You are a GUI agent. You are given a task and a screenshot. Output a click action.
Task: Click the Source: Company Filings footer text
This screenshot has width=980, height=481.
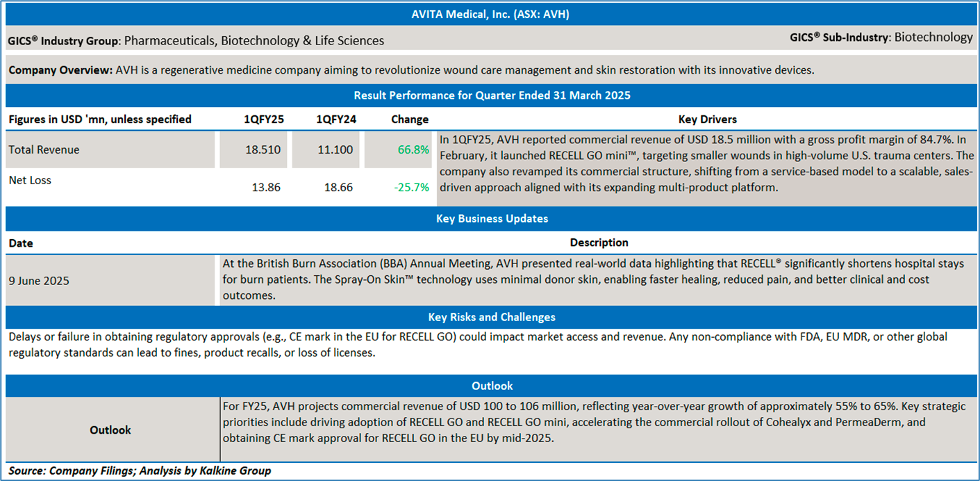coord(140,471)
